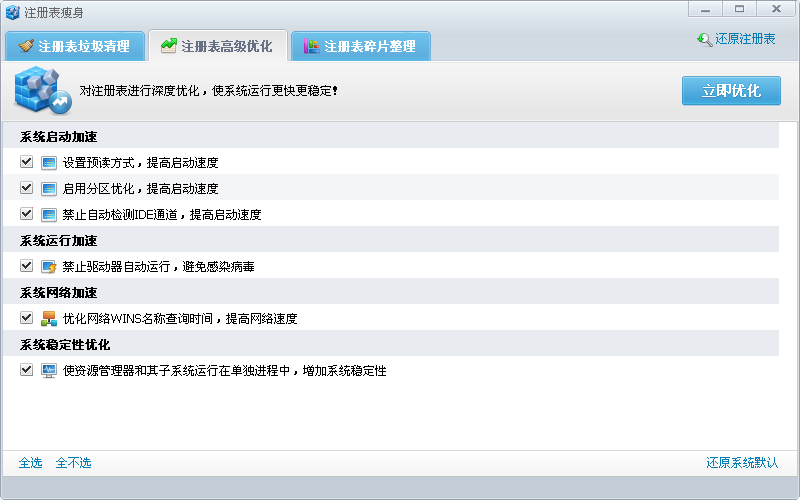The width and height of the screenshot is (800, 500).
Task: Click the 注册表瘦身 window title text
Action: (54, 12)
